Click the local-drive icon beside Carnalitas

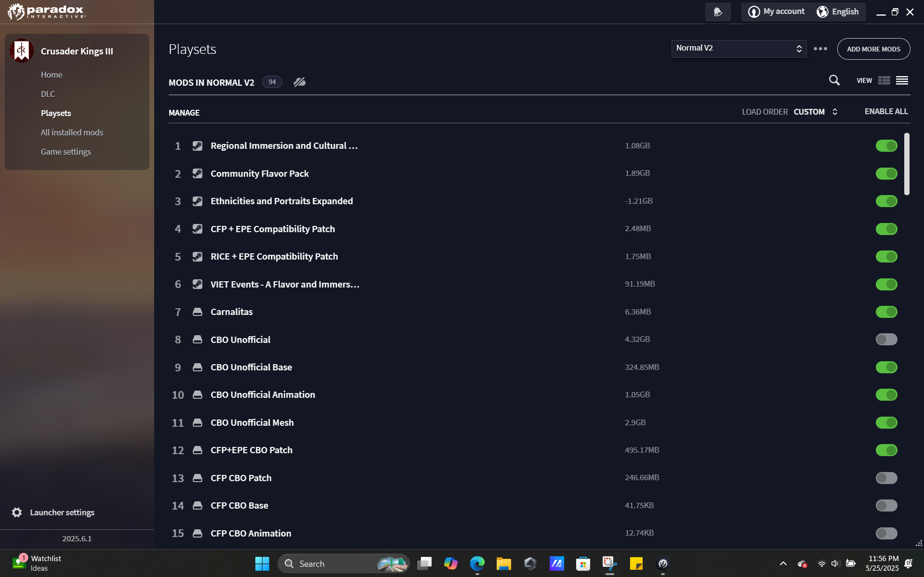point(198,312)
